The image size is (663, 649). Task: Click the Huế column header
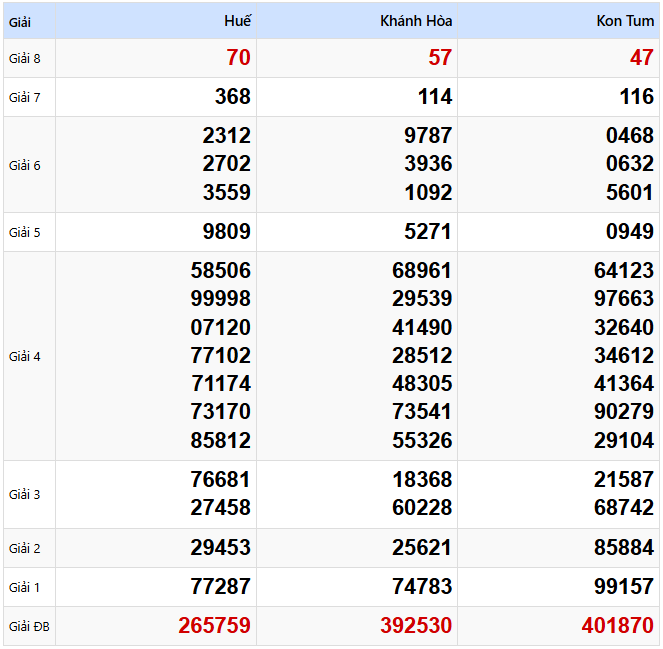238,21
